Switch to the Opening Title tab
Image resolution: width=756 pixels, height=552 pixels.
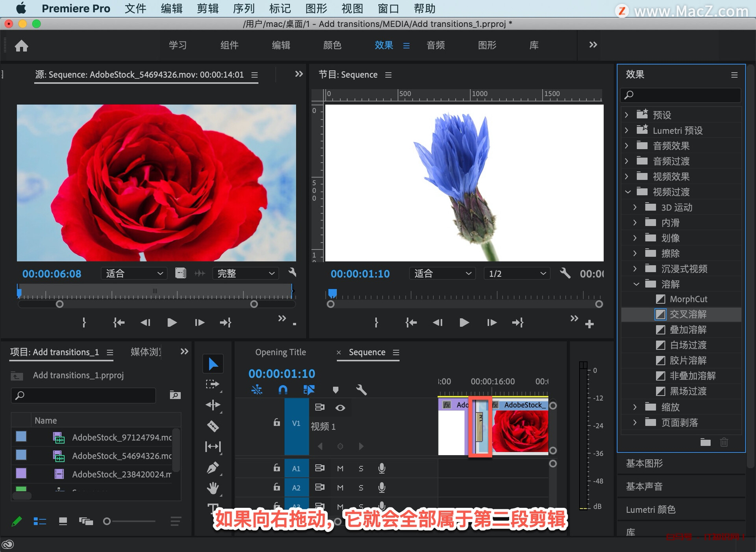(x=280, y=352)
